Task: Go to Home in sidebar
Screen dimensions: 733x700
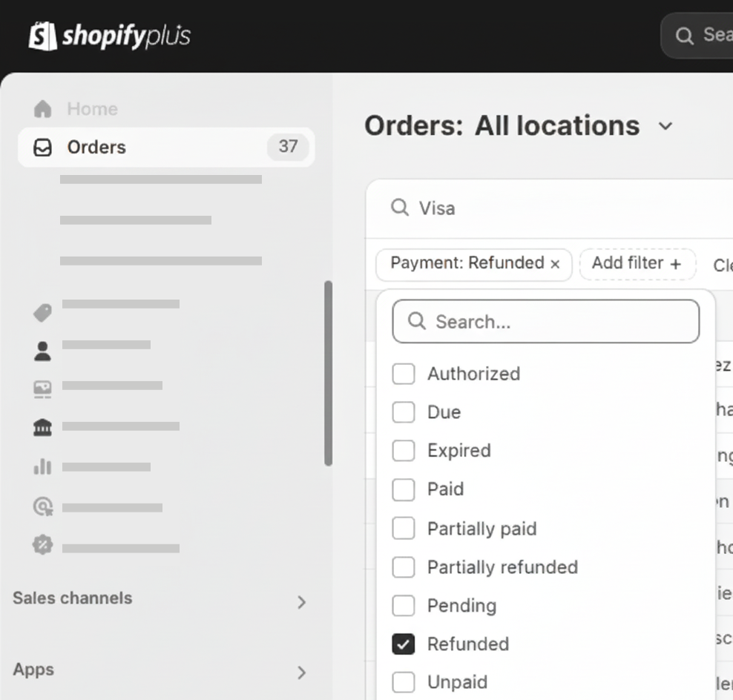Action: click(x=92, y=109)
